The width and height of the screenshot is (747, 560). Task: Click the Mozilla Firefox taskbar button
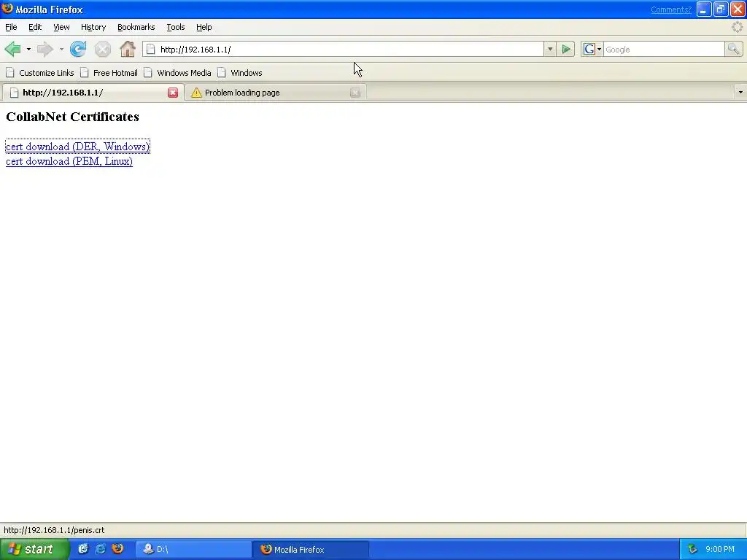[x=311, y=549]
